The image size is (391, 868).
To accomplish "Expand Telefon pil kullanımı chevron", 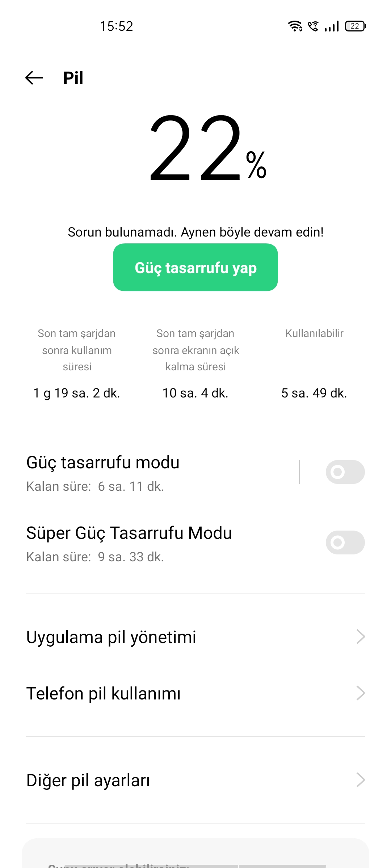I will pyautogui.click(x=360, y=693).
